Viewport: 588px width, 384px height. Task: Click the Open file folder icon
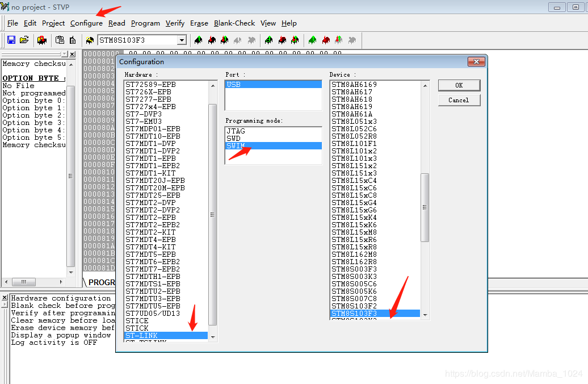point(24,40)
